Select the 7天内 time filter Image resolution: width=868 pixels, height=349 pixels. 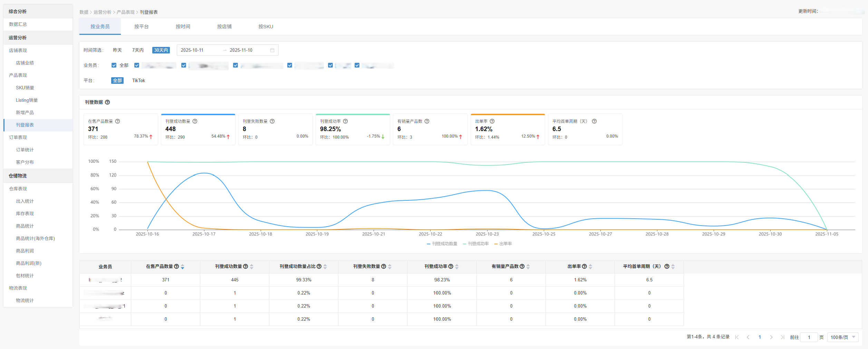[138, 50]
